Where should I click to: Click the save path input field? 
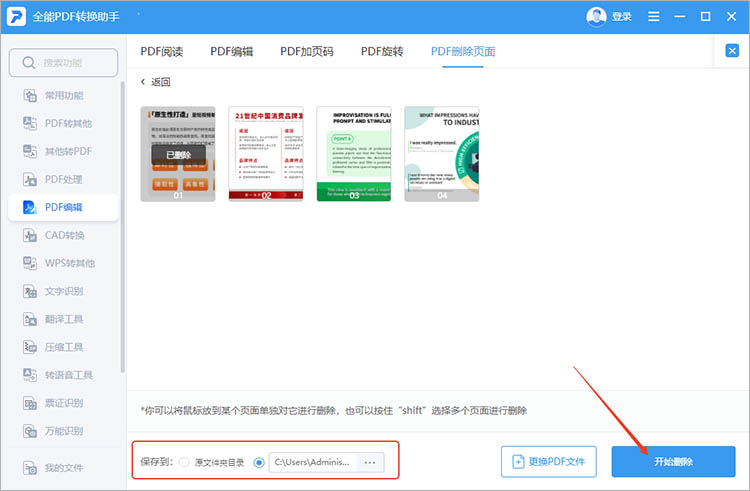tap(312, 462)
